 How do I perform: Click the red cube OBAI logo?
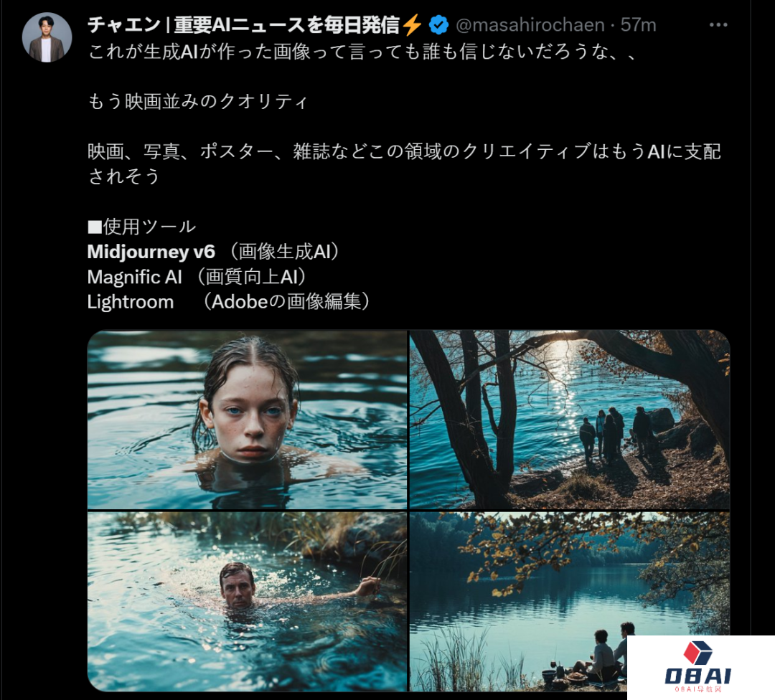pyautogui.click(x=698, y=653)
